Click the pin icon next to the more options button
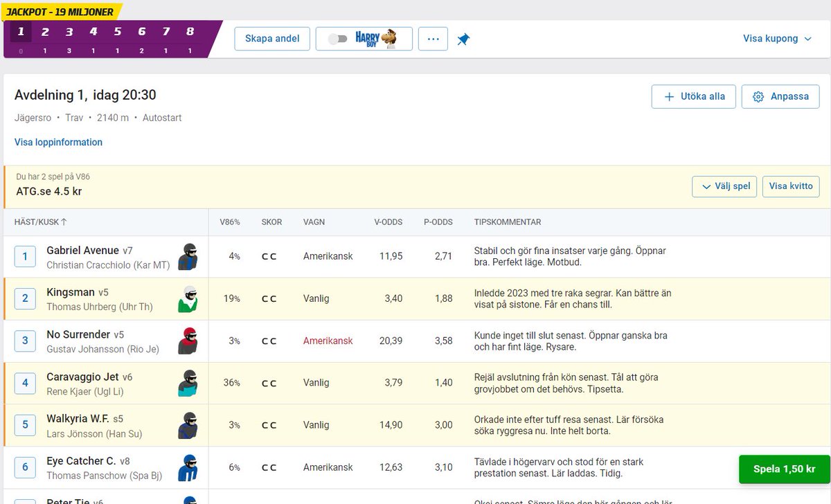The height and width of the screenshot is (504, 831). coord(463,39)
